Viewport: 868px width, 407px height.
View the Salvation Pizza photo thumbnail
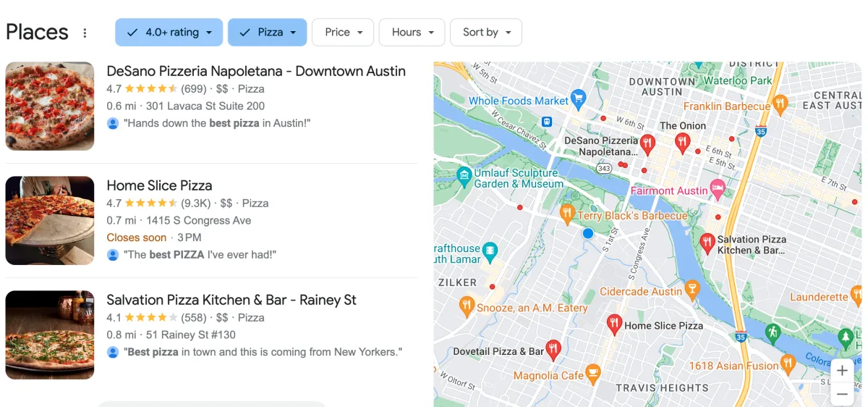[50, 335]
